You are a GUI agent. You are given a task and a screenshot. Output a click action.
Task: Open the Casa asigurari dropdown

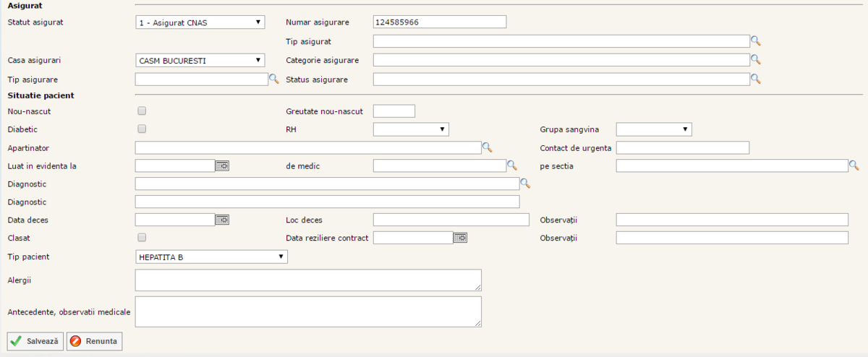click(200, 61)
